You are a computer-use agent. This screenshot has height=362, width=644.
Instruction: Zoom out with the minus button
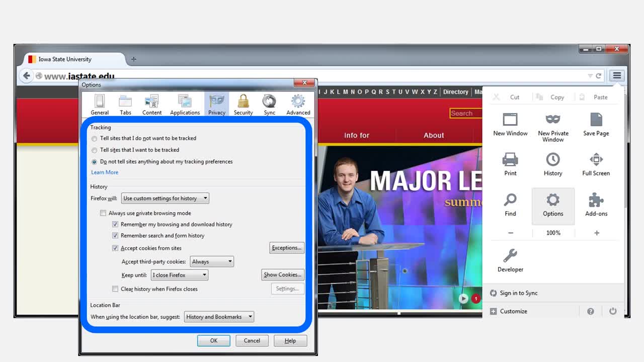pyautogui.click(x=511, y=233)
